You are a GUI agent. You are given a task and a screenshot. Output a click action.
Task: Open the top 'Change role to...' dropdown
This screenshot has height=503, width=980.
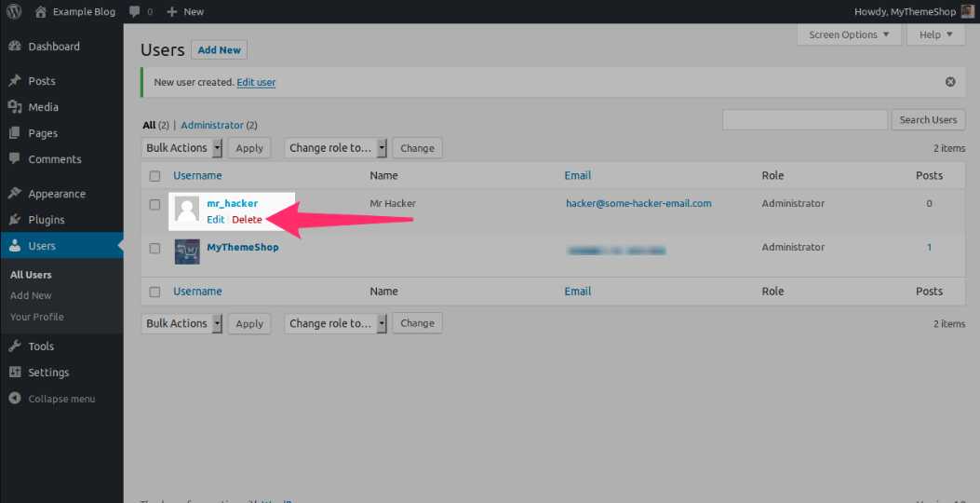pyautogui.click(x=335, y=148)
